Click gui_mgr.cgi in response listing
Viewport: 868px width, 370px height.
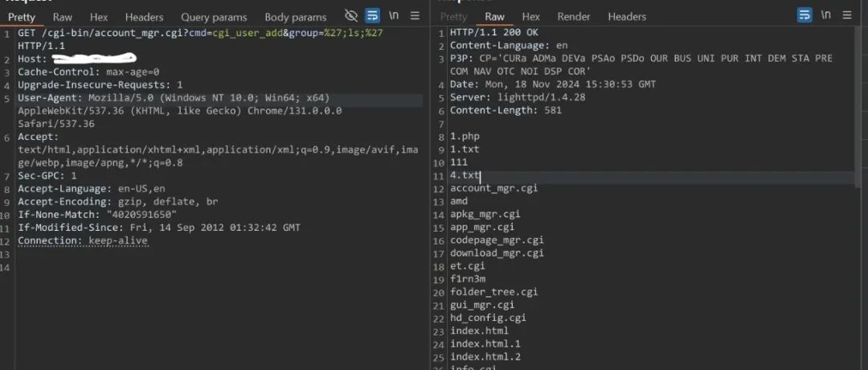(482, 305)
